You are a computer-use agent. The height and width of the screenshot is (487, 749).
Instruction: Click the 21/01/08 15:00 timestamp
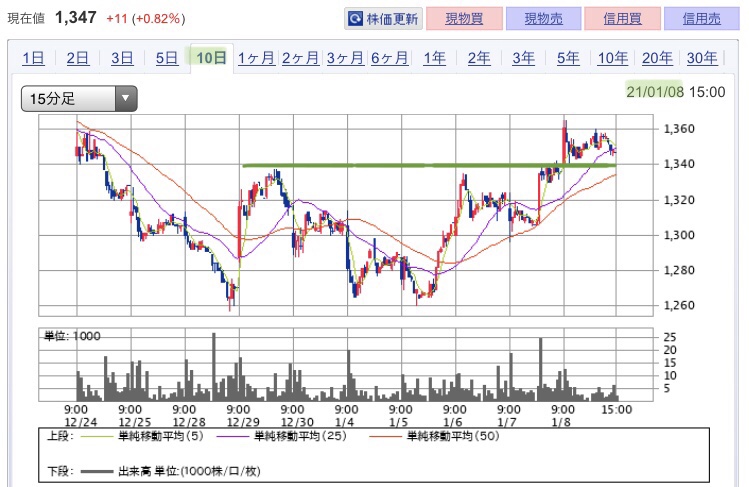click(x=675, y=92)
